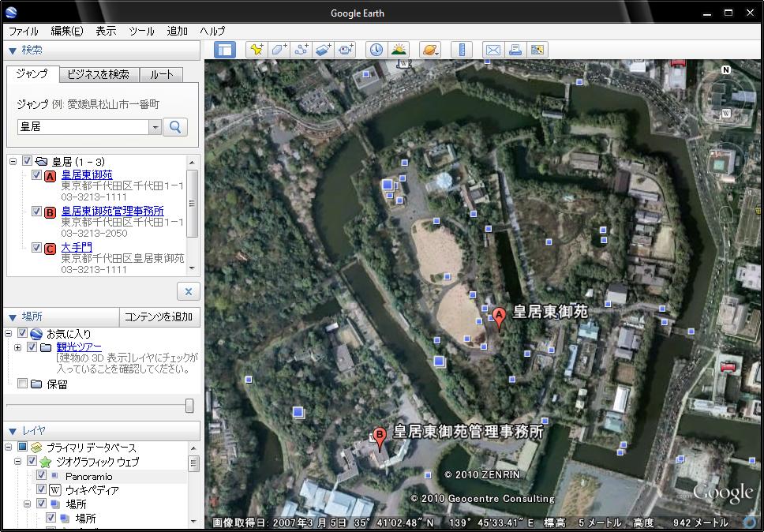The image size is (764, 532).
Task: Open the ヘルプ menu
Action: pyautogui.click(x=212, y=32)
